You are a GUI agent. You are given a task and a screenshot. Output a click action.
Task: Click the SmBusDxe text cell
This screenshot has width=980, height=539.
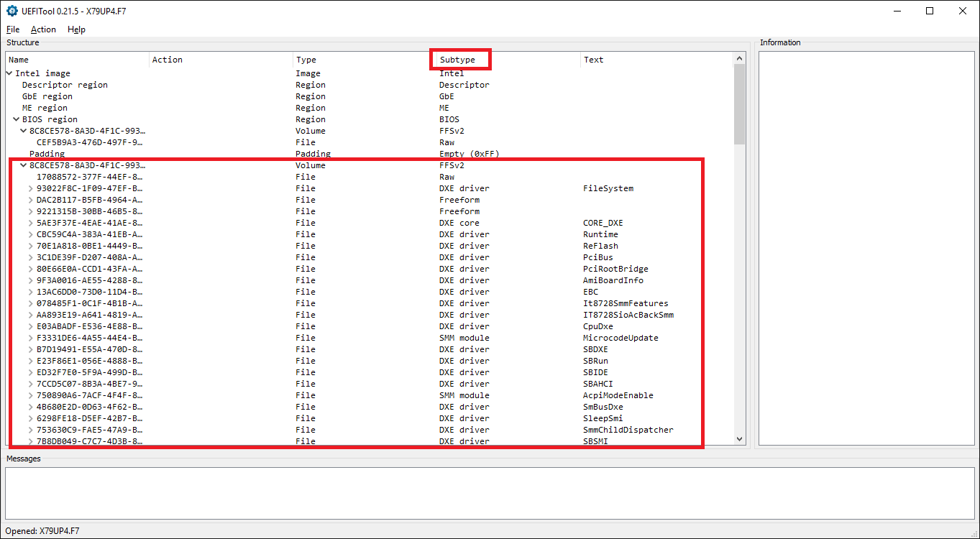coord(603,407)
